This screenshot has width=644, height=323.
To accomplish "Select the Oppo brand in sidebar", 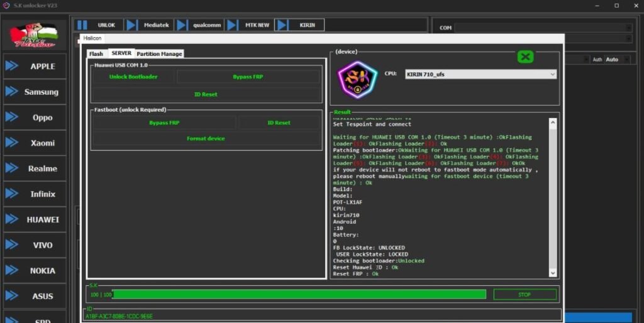I will coord(35,118).
